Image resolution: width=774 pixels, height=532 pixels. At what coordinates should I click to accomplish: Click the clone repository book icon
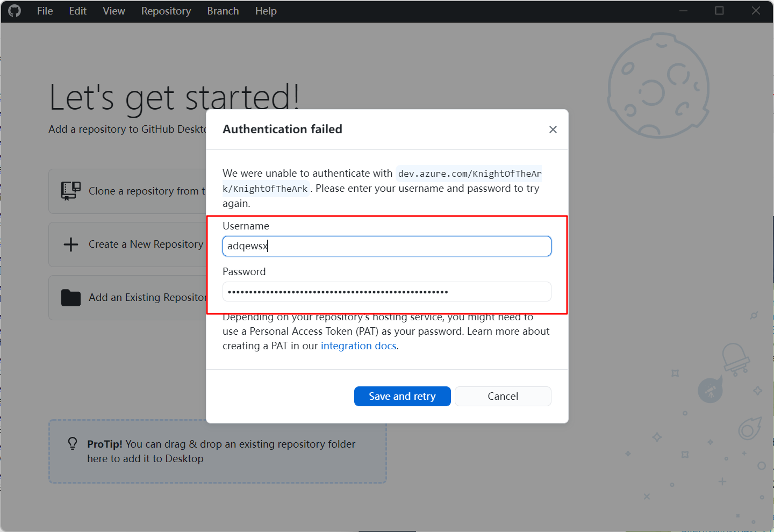70,191
